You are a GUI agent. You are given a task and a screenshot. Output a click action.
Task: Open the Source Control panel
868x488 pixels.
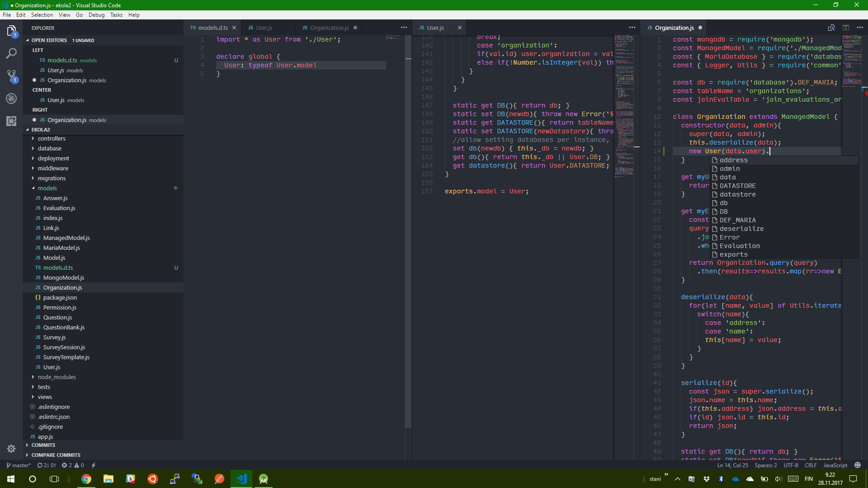click(x=11, y=75)
